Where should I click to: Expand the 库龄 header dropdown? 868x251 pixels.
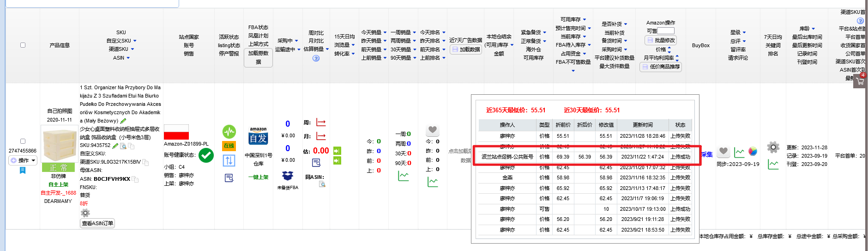click(814, 29)
